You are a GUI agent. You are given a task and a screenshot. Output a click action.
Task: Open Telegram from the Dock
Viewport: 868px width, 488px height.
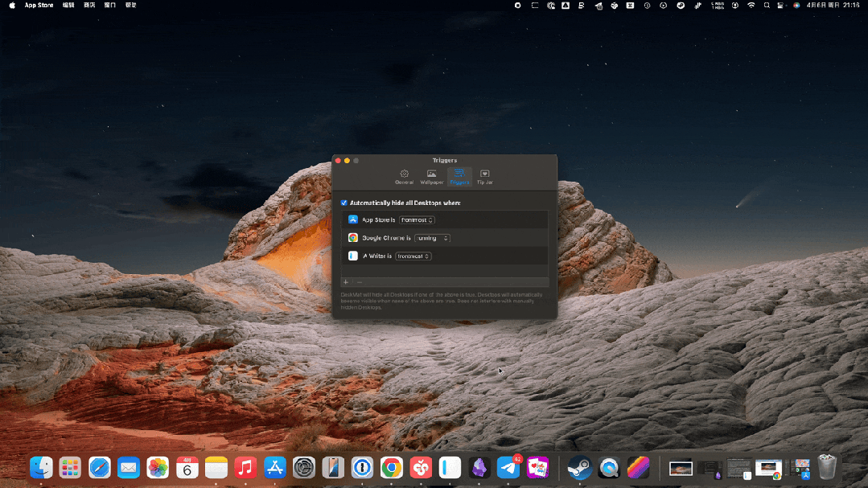[x=508, y=468]
